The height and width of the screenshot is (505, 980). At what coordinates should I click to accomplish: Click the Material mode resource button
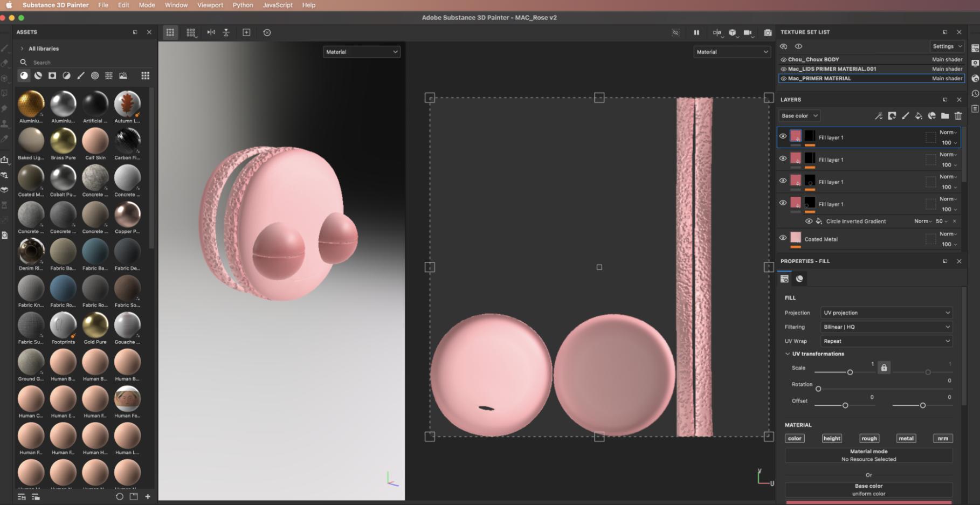(868, 455)
